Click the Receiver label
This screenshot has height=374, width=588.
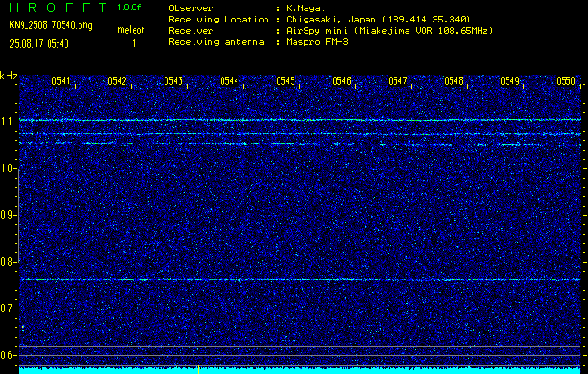click(191, 30)
